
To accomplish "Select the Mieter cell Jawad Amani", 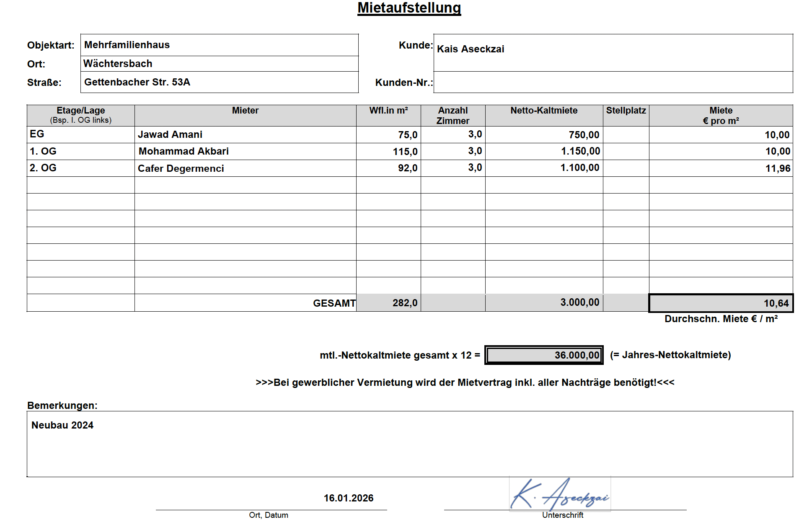I will coord(246,134).
